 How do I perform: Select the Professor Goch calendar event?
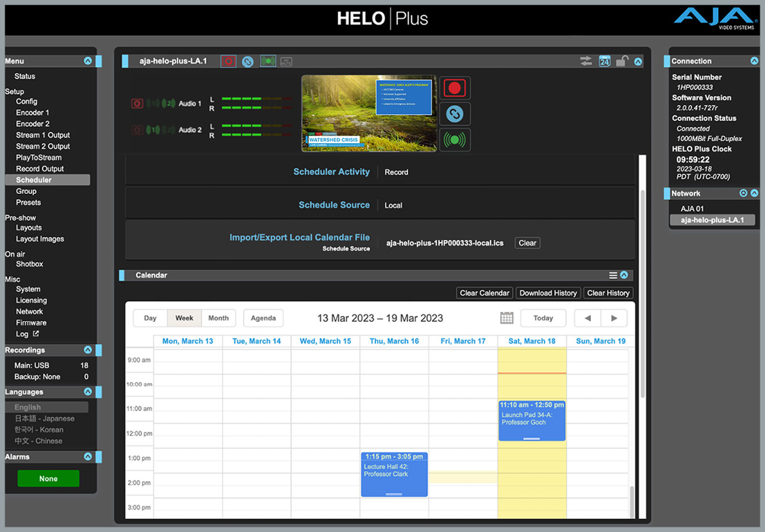[532, 420]
